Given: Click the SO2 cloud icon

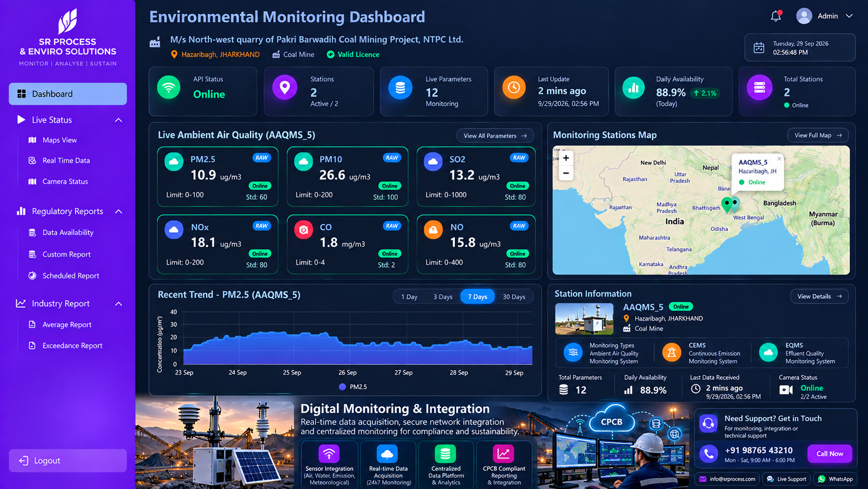Looking at the screenshot, I should coord(433,162).
